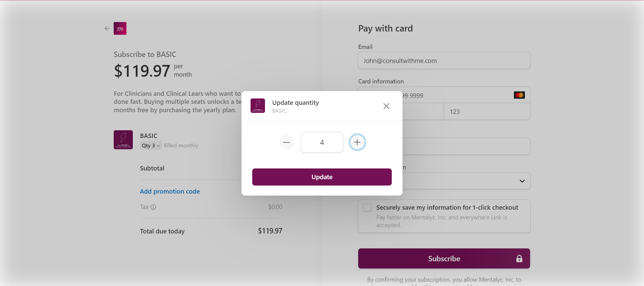Click the BASIC product icon in dialog header
The height and width of the screenshot is (286, 644).
[258, 106]
